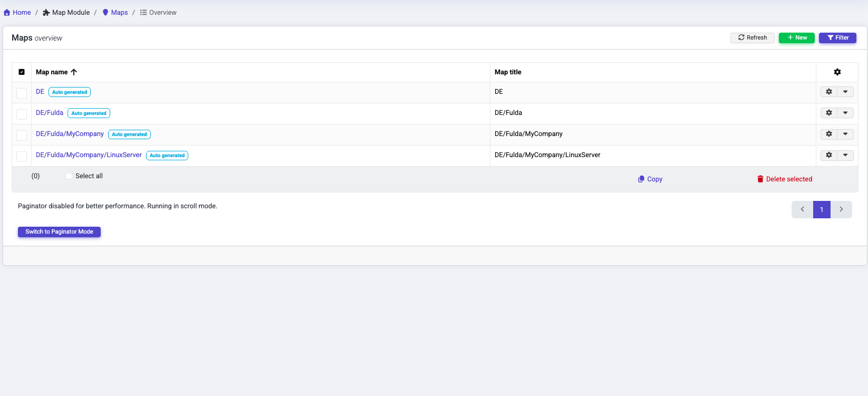The width and height of the screenshot is (868, 396).
Task: Click the gear icon in DE row
Action: pyautogui.click(x=828, y=92)
